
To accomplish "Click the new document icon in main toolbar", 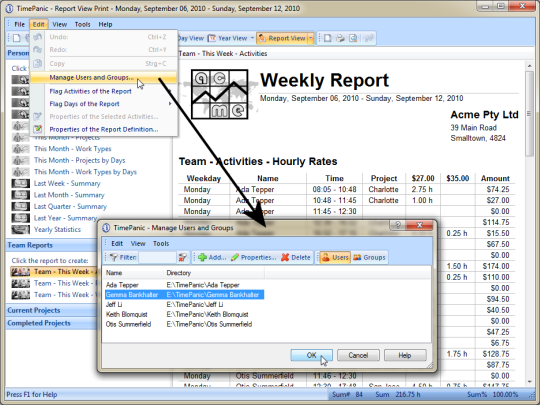I will click(17, 38).
